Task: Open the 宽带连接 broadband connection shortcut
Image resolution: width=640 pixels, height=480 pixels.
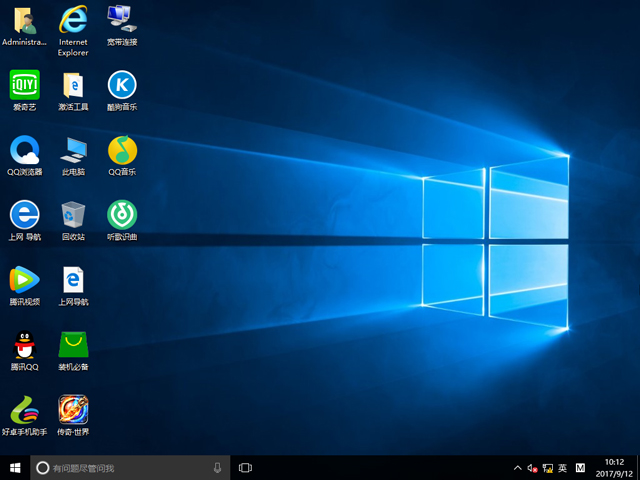Action: click(122, 20)
